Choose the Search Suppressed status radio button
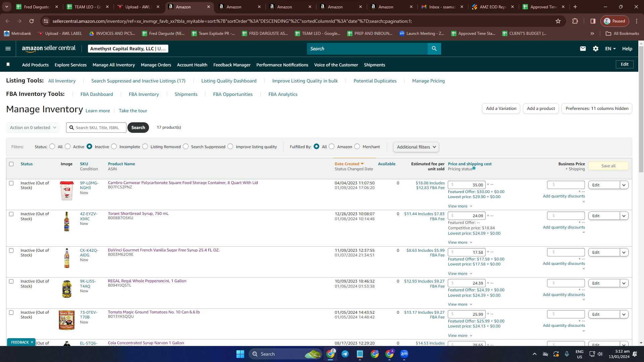Viewport: 644px width, 362px height. pyautogui.click(x=186, y=146)
